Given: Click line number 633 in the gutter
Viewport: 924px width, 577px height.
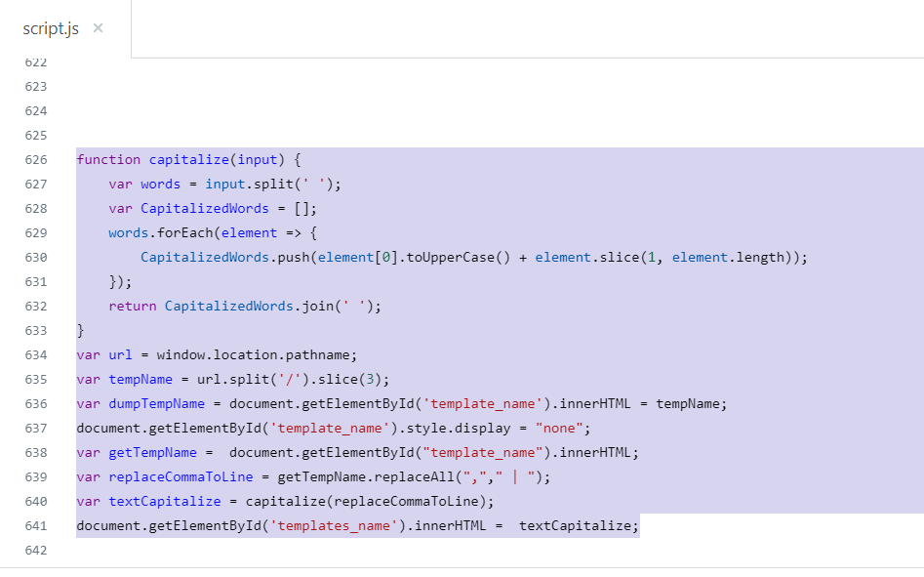Looking at the screenshot, I should pos(35,330).
